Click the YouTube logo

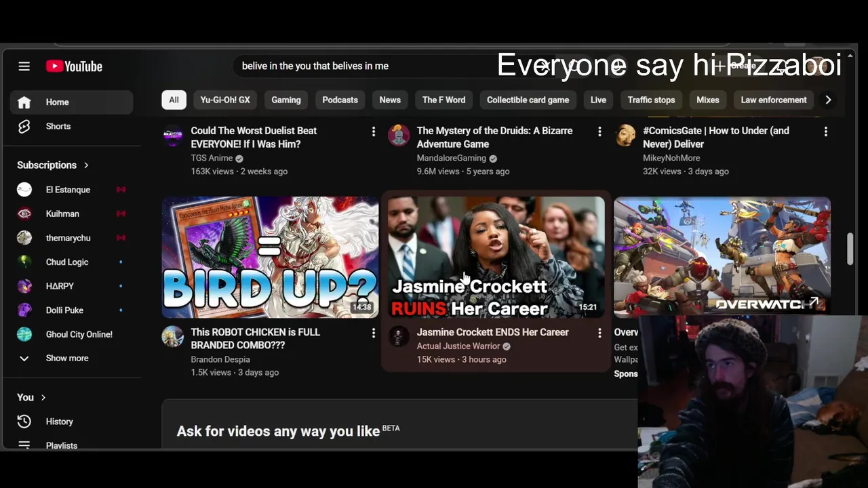(x=74, y=66)
